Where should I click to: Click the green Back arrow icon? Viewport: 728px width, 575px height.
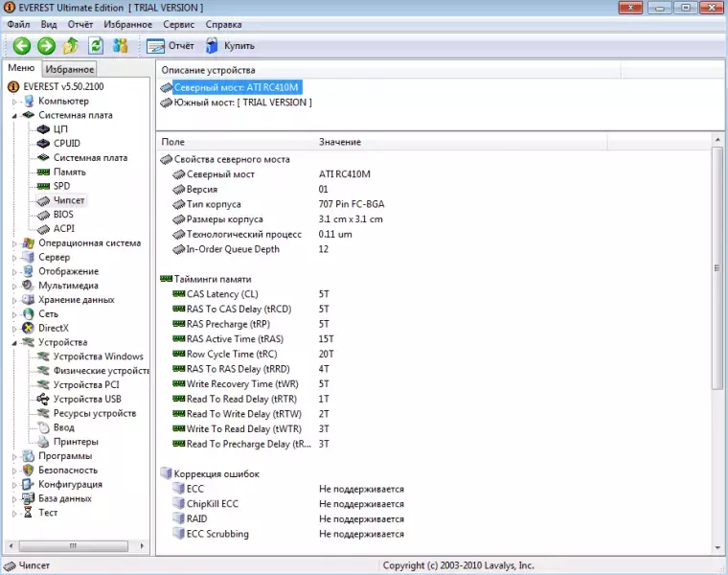(x=21, y=45)
